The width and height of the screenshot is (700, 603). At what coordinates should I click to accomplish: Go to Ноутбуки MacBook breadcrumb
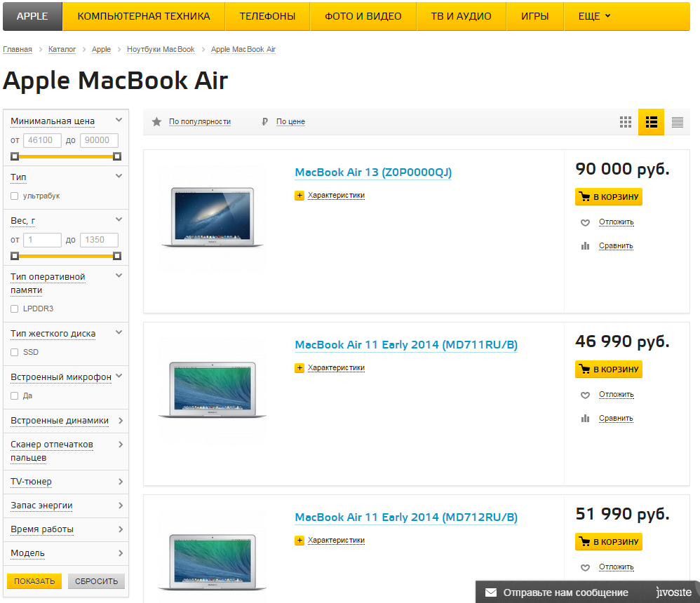161,49
